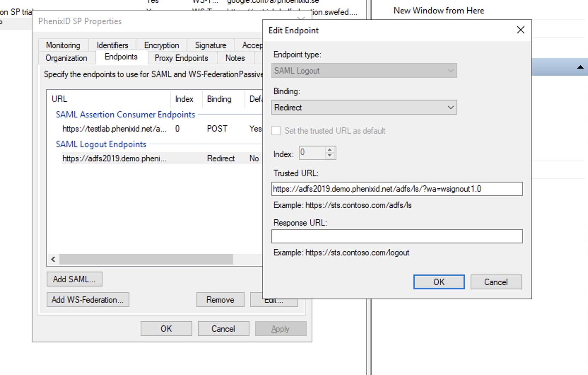This screenshot has width=588, height=375.
Task: Increase the Index value with up arrow
Action: pyautogui.click(x=330, y=150)
